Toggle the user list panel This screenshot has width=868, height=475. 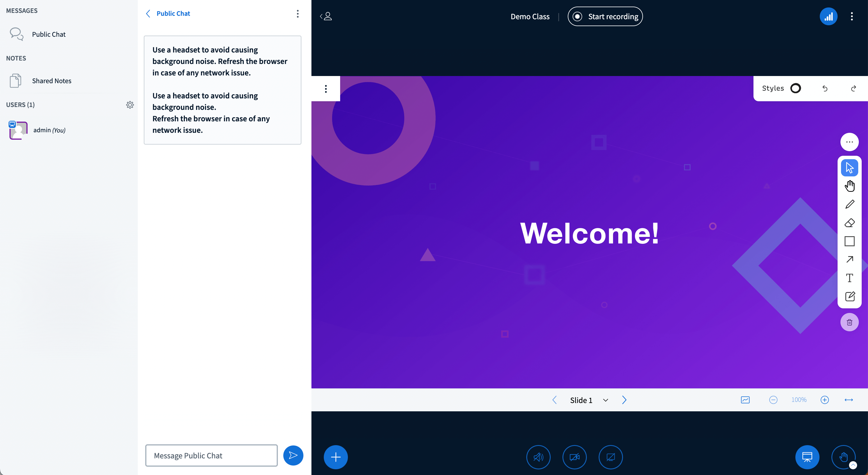326,16
